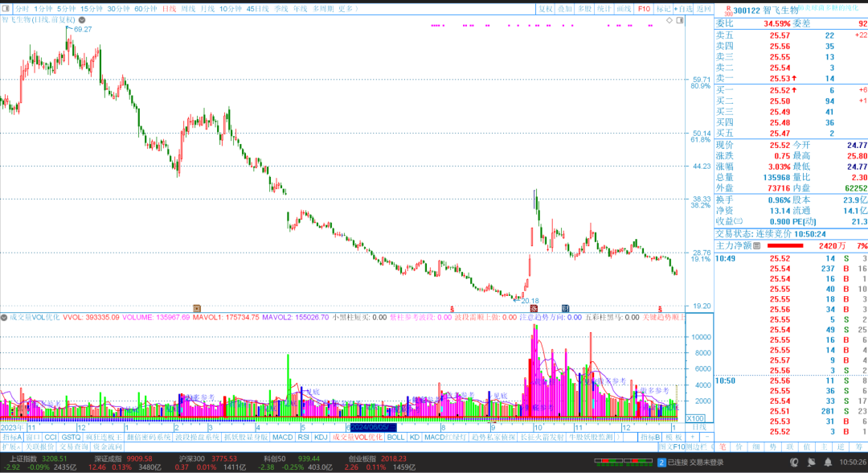The height and width of the screenshot is (473, 868).
Task: Select the 价 price tab
Action: click(x=739, y=446)
